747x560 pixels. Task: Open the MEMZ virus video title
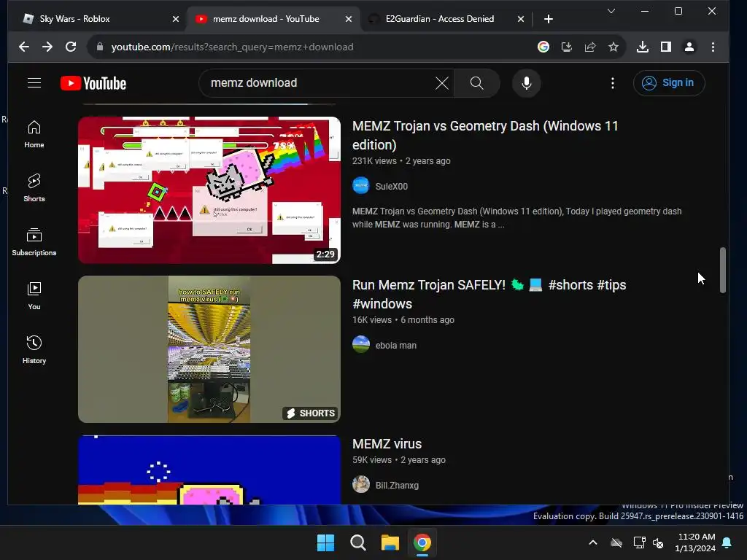(387, 444)
